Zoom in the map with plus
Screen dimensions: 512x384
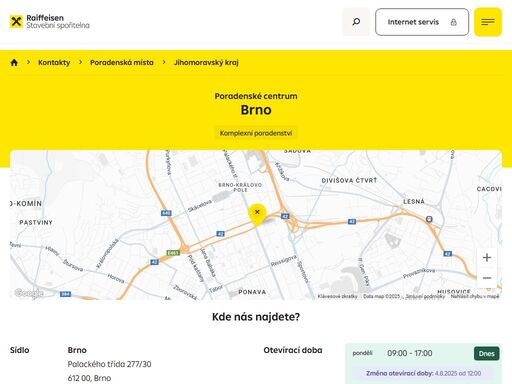pyautogui.click(x=487, y=257)
